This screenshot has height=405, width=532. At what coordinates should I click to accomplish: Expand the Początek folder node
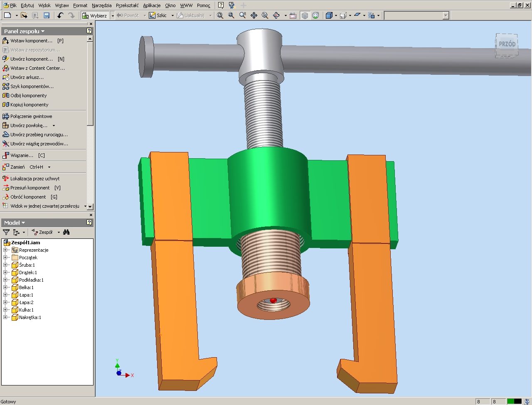coord(5,258)
